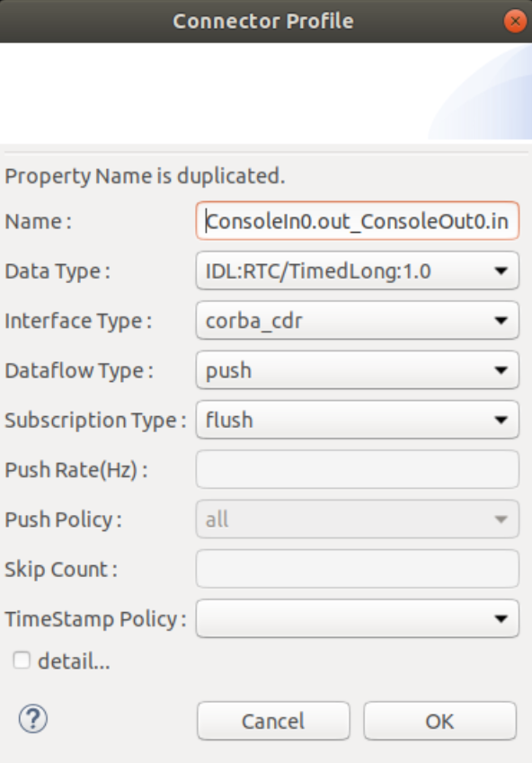
Task: Focus the Name text field
Action: (x=358, y=221)
